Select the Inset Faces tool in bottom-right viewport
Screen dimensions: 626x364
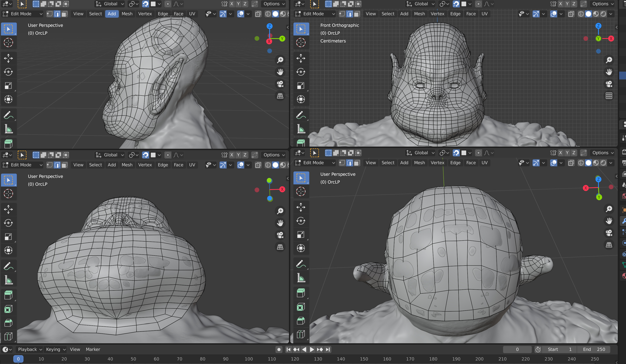301,307
